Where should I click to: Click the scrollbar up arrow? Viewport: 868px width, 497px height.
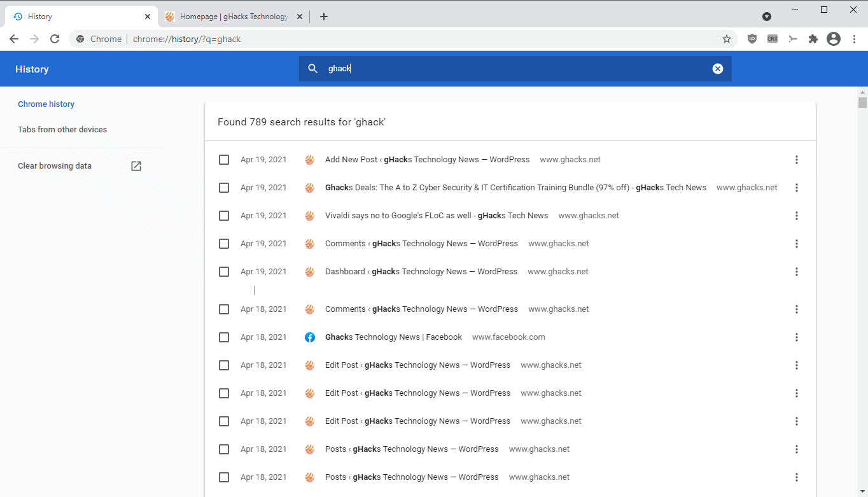click(862, 92)
